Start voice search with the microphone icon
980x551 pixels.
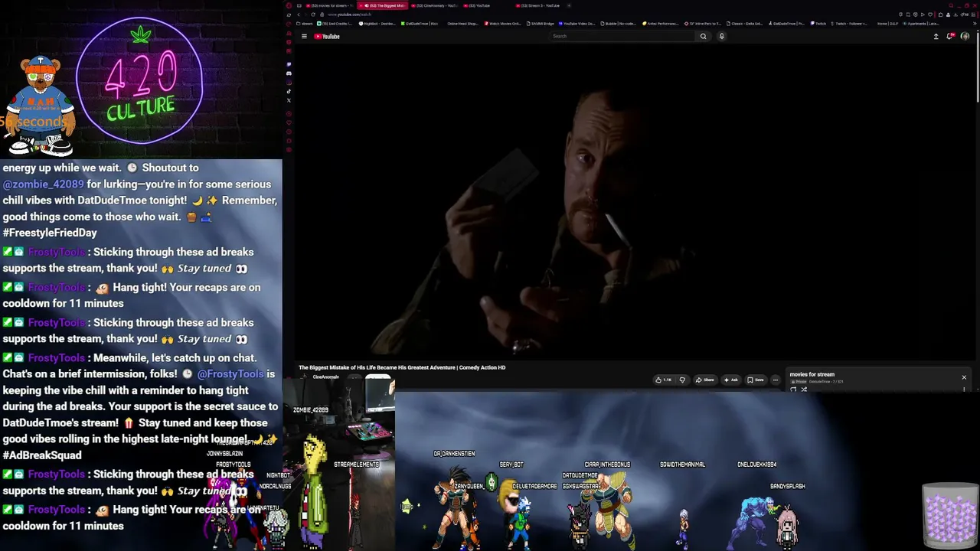(721, 36)
